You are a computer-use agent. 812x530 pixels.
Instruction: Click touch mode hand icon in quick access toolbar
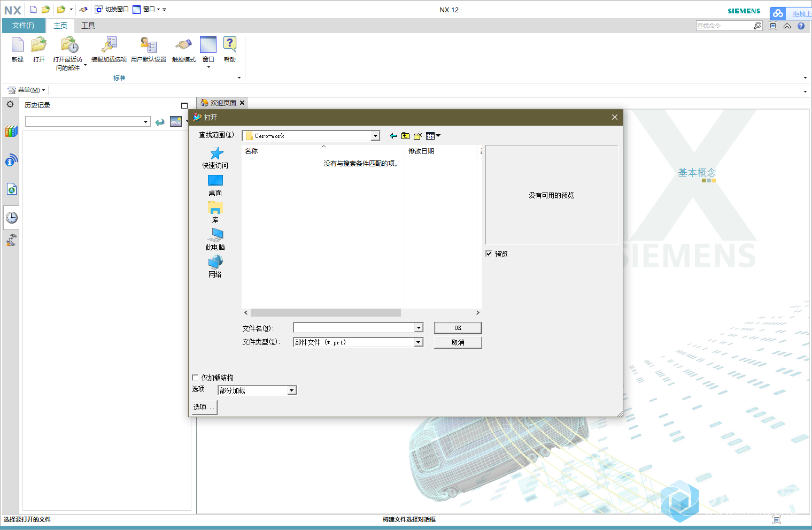(83, 9)
